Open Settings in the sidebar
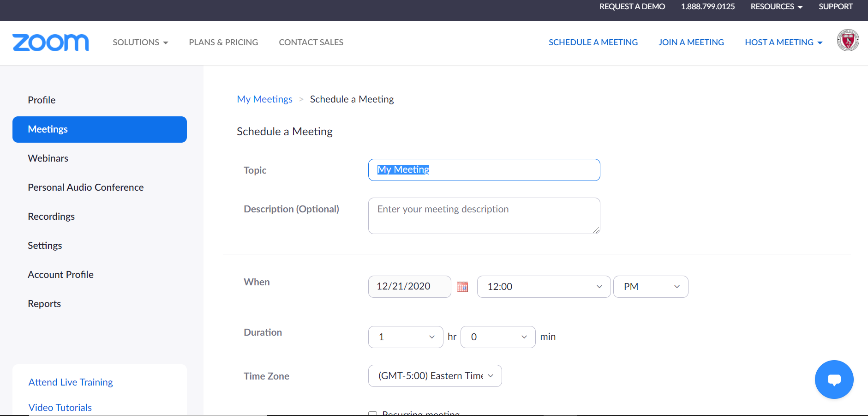The image size is (868, 416). [x=45, y=246]
